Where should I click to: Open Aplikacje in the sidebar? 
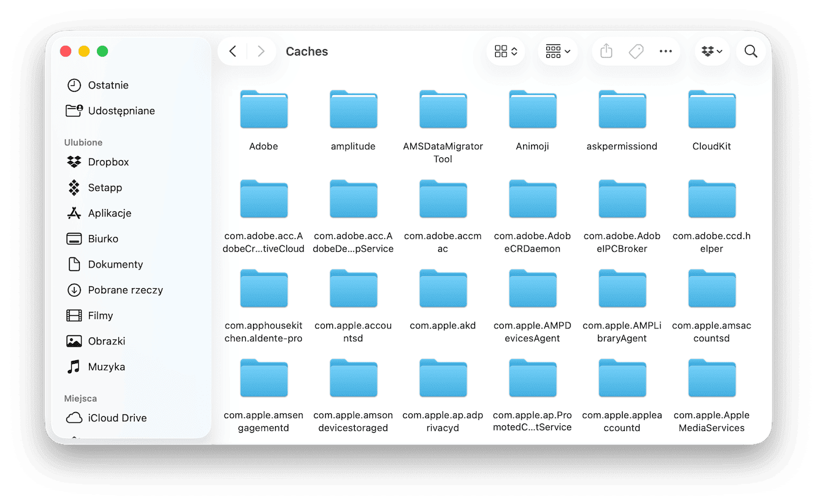(99, 213)
